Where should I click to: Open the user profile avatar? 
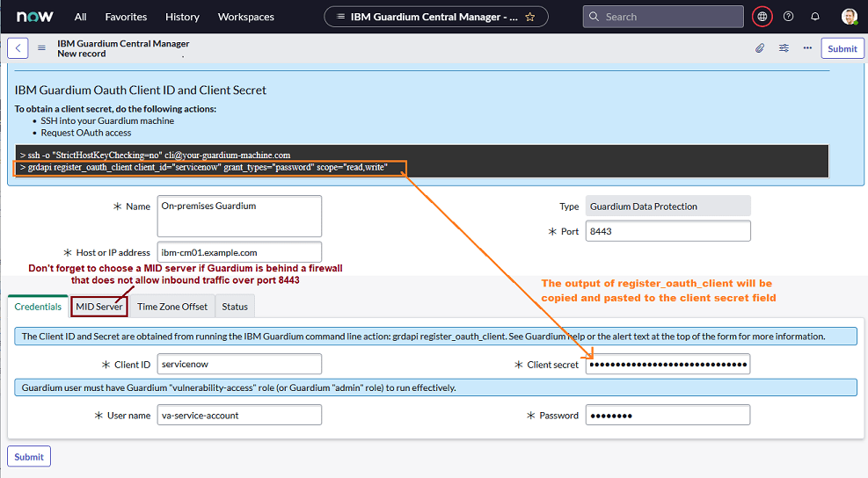(x=850, y=17)
